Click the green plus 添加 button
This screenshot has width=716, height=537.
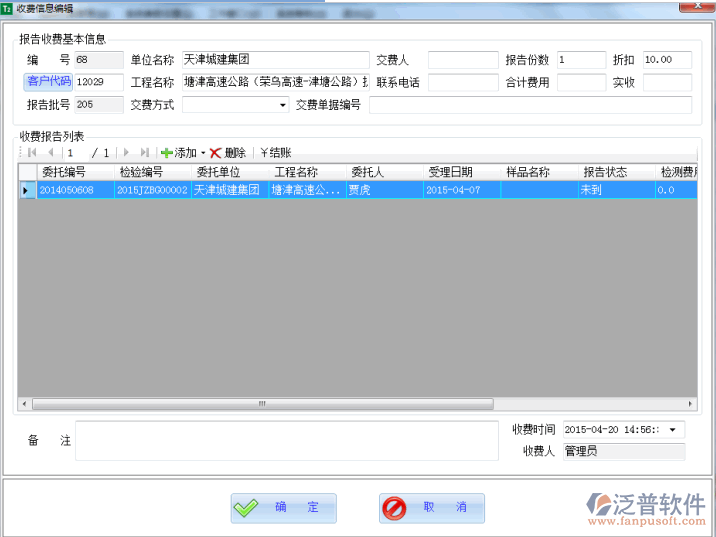[179, 153]
